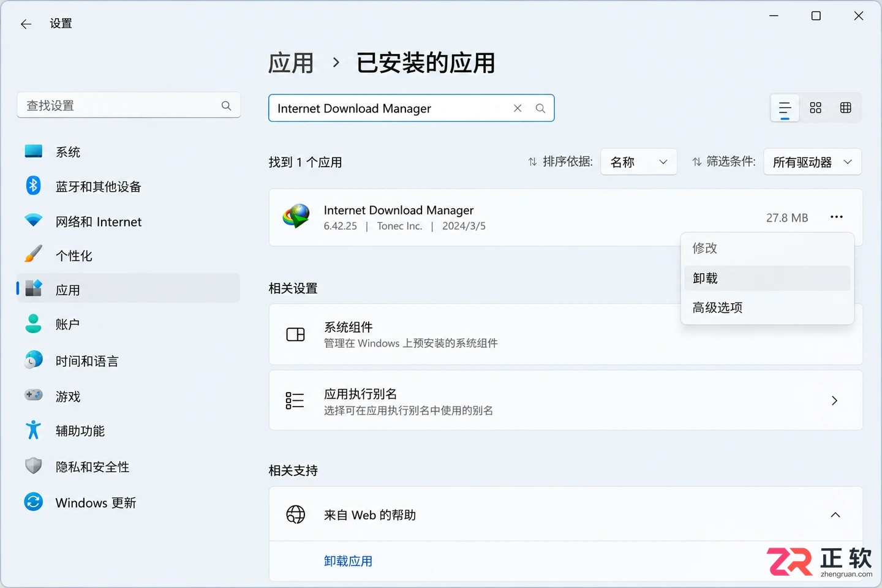
Task: Collapse the 来自 Web 的帮助 section
Action: [835, 514]
